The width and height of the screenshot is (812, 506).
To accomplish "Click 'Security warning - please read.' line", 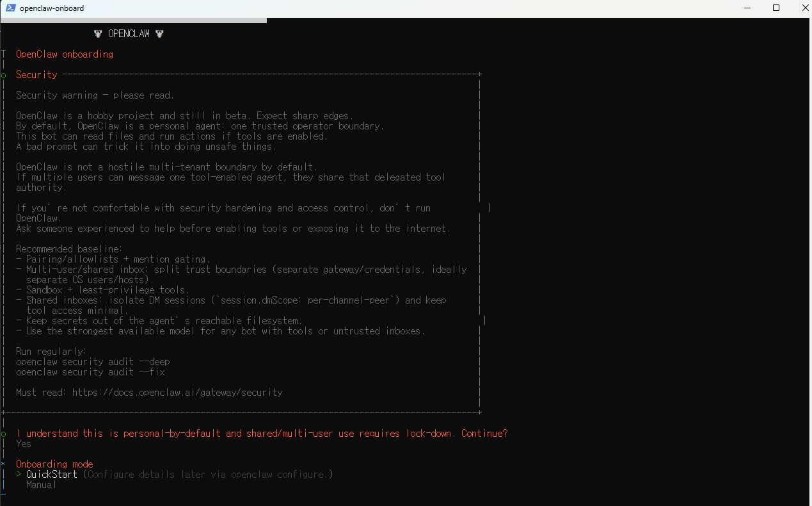I will (95, 95).
